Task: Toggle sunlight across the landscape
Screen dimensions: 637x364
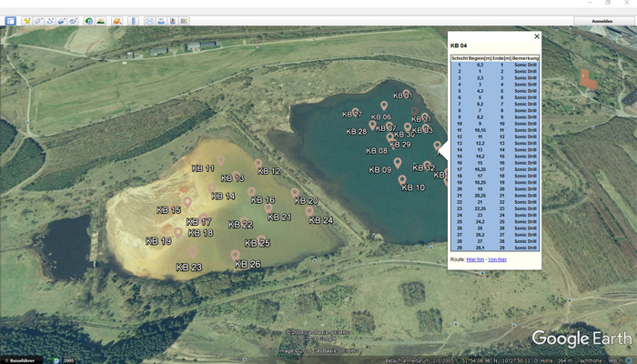Action: (x=101, y=19)
